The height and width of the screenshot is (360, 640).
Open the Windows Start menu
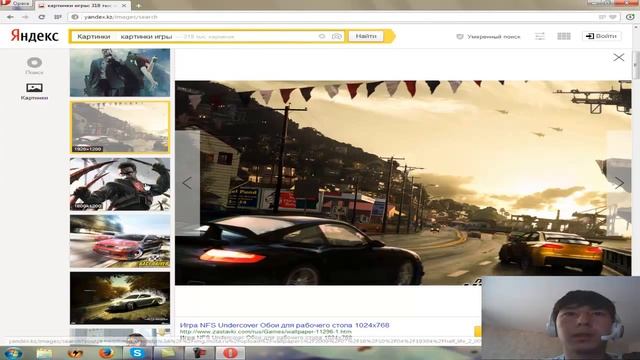[13, 353]
